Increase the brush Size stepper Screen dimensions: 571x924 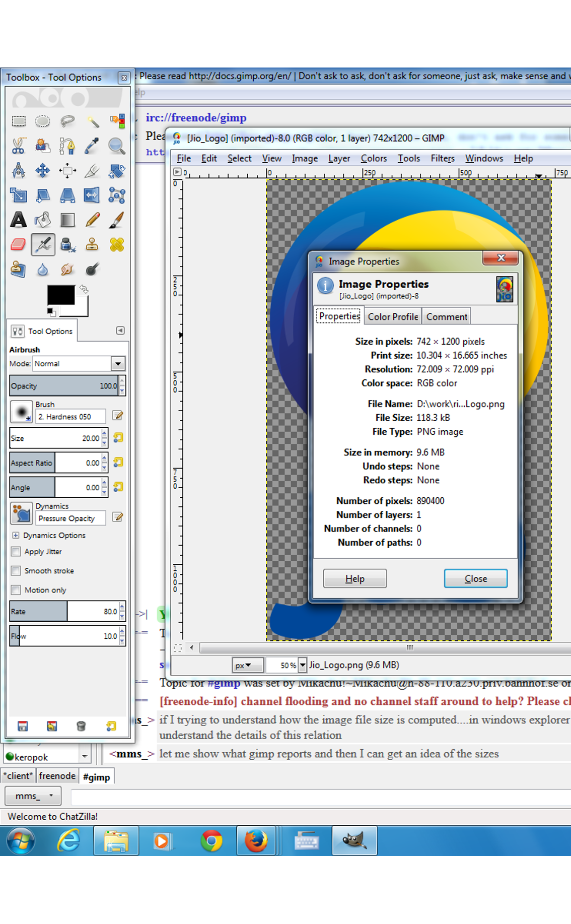pyautogui.click(x=104, y=434)
